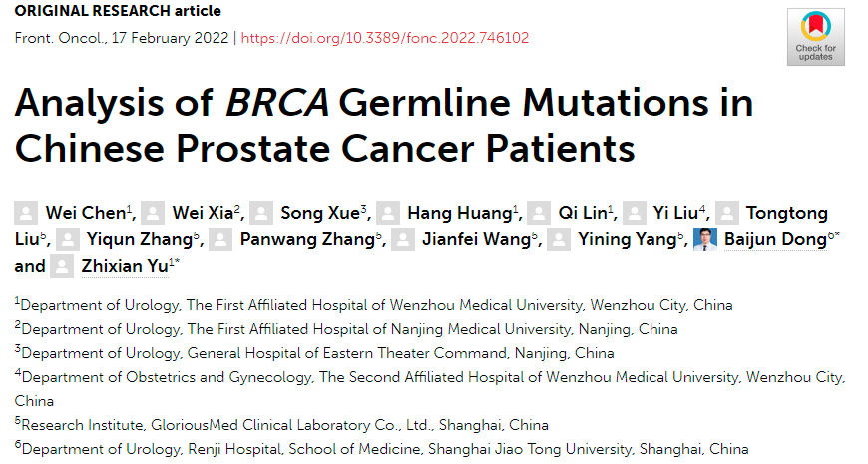The width and height of the screenshot is (868, 464).
Task: Click Yiqun Zhang's avatar placeholder
Action: (68, 239)
